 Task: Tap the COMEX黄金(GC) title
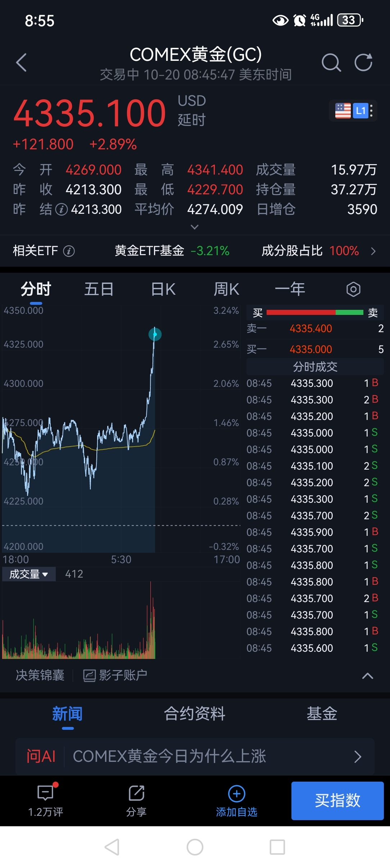pyautogui.click(x=195, y=55)
